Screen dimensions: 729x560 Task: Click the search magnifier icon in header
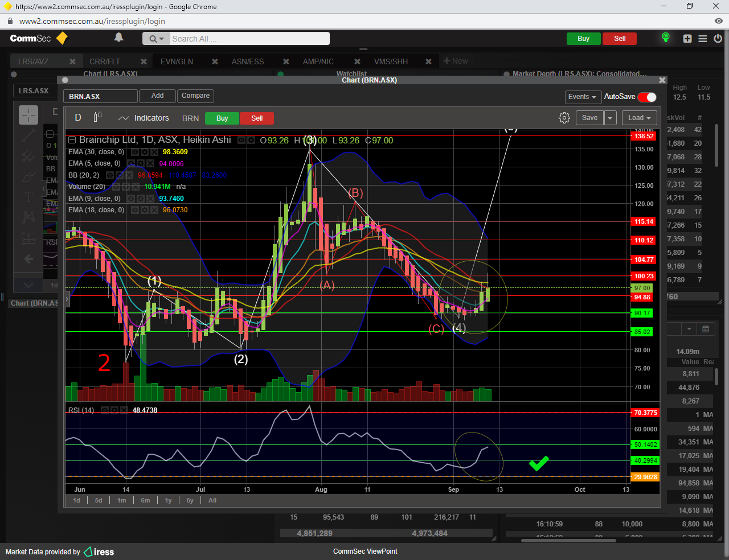[x=152, y=39]
